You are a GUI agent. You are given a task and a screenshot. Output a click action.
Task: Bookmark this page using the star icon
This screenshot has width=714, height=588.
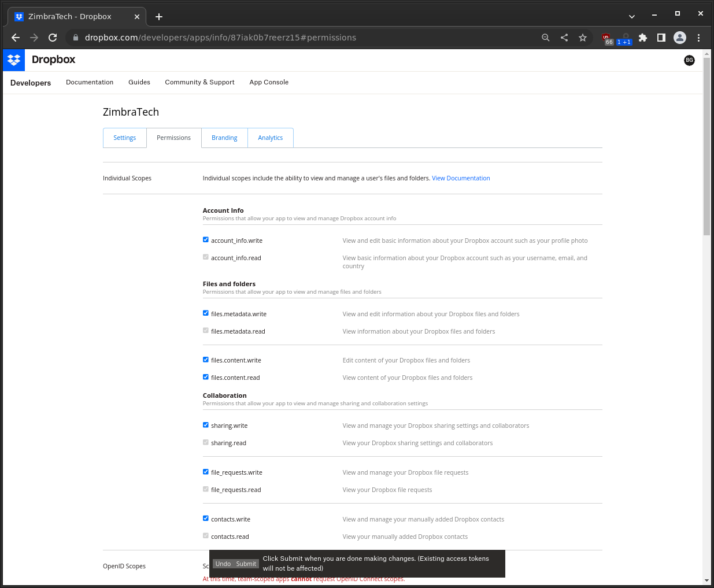pyautogui.click(x=582, y=38)
